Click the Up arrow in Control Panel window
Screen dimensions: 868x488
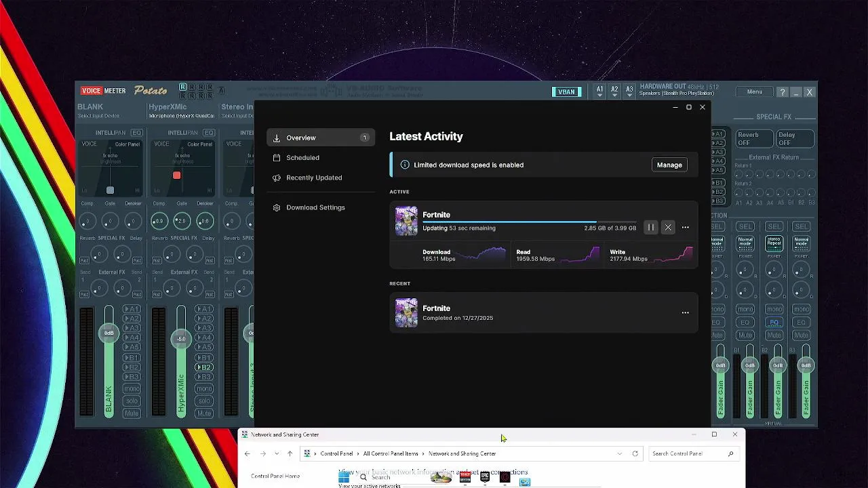(x=290, y=453)
